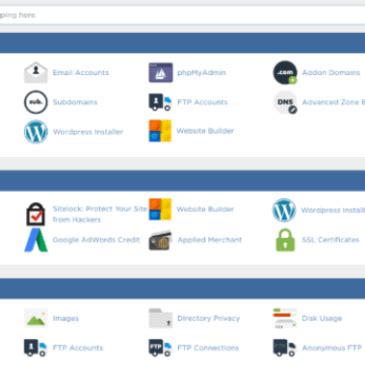Go to the Addon Domains link
365x365 pixels.
point(331,72)
